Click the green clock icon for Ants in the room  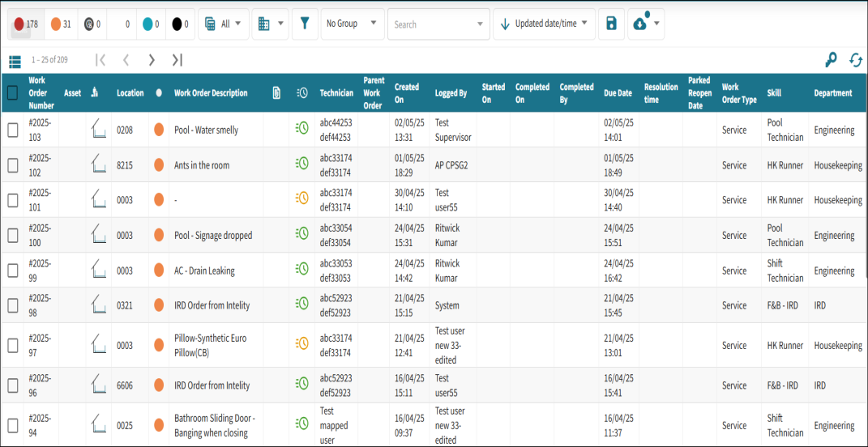click(302, 164)
